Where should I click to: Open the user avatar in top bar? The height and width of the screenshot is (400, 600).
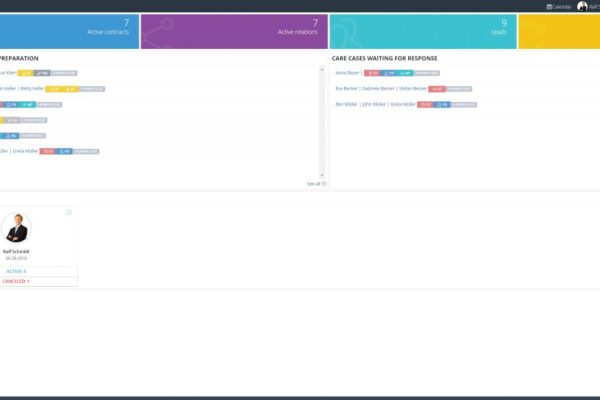click(x=582, y=6)
